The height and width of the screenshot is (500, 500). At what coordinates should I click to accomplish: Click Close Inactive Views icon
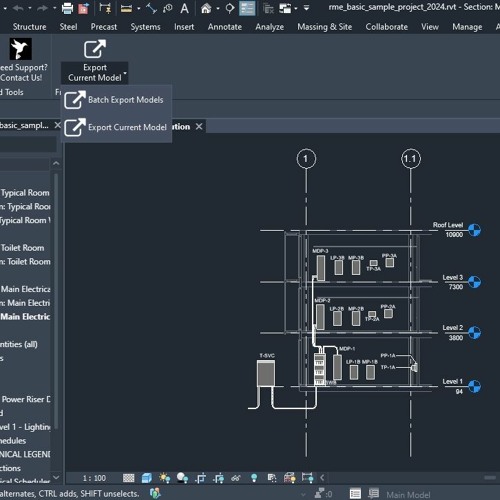268,8
